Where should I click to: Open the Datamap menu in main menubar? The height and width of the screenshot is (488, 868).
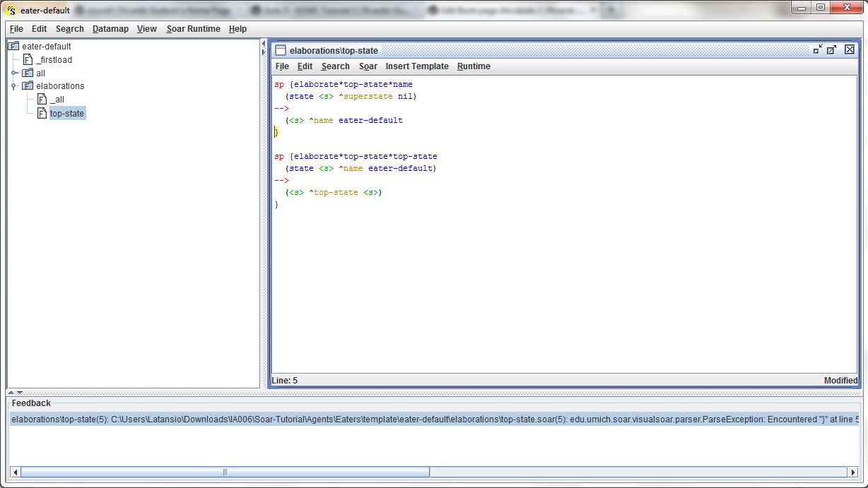point(110,29)
